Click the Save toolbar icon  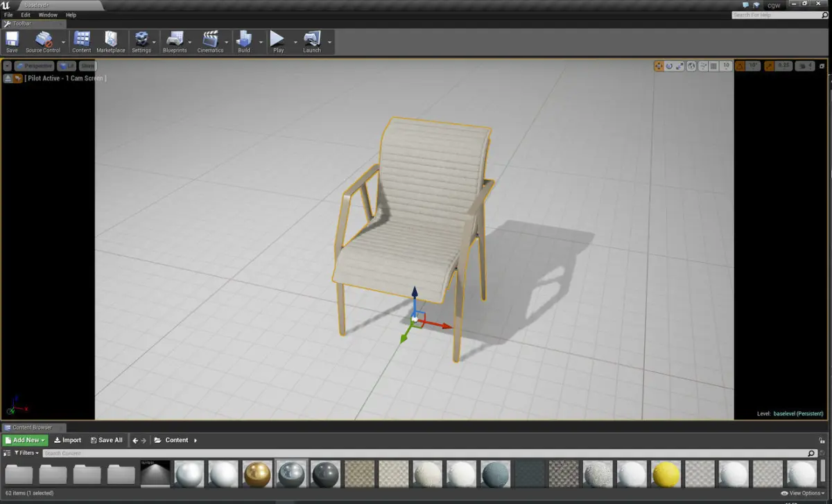(12, 42)
